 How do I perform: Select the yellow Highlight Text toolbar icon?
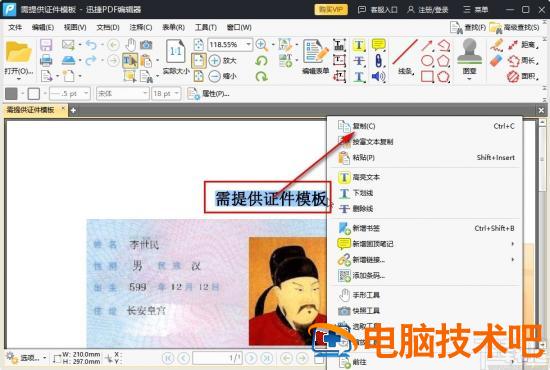point(359,45)
